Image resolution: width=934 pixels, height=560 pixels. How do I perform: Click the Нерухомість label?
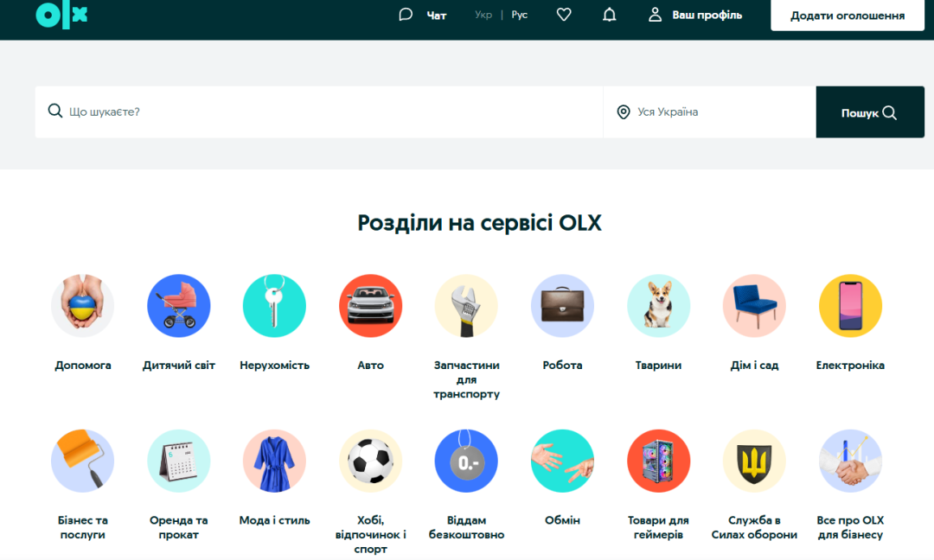point(275,366)
